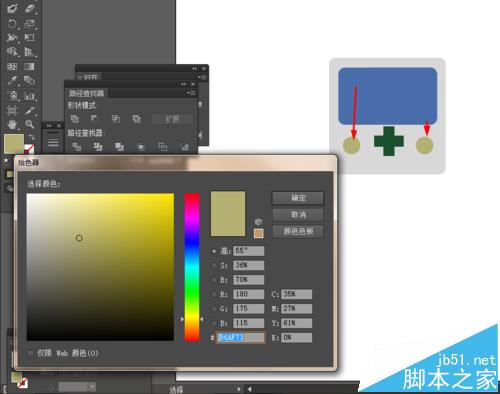
Task: Click Minus Front shape mode icon
Action: tap(95, 119)
